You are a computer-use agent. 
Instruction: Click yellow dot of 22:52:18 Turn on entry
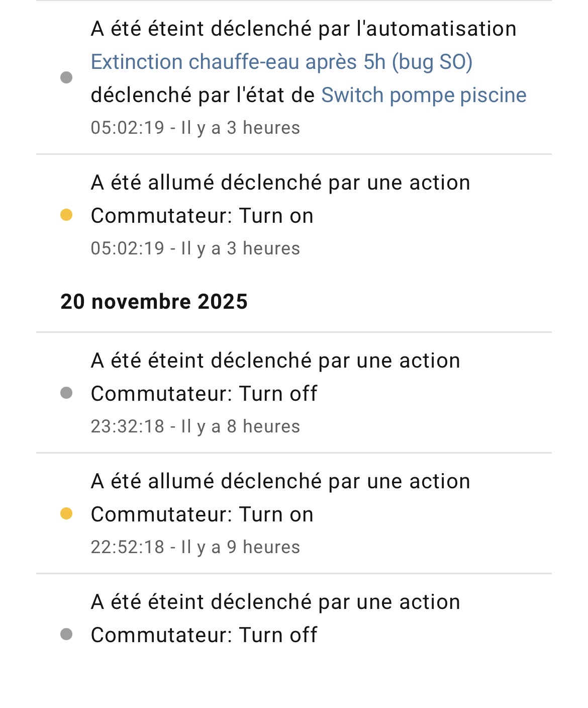tap(66, 513)
